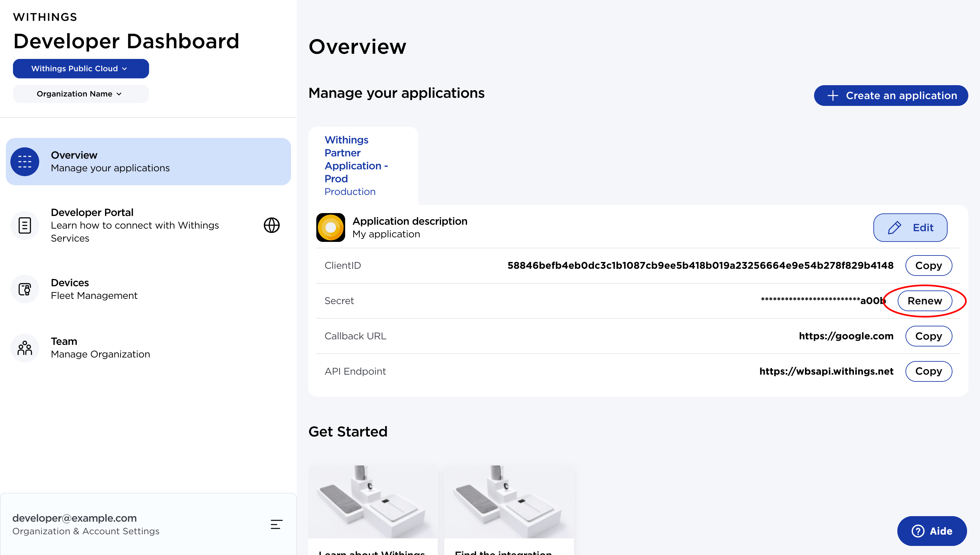The height and width of the screenshot is (555, 980).
Task: Click the Developer Portal document icon
Action: coord(25,225)
